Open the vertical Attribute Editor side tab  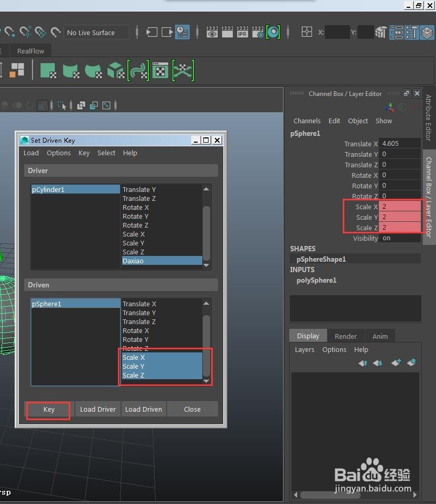(428, 117)
